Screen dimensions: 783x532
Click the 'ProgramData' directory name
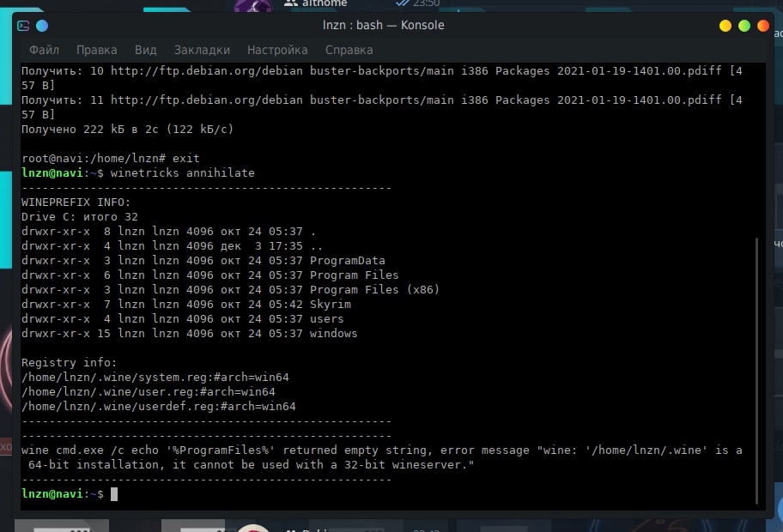[347, 261]
